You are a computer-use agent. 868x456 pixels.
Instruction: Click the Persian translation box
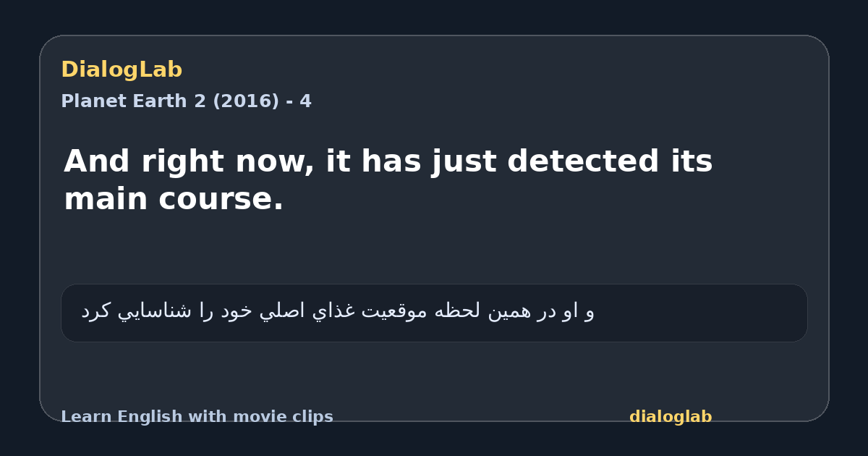[434, 313]
